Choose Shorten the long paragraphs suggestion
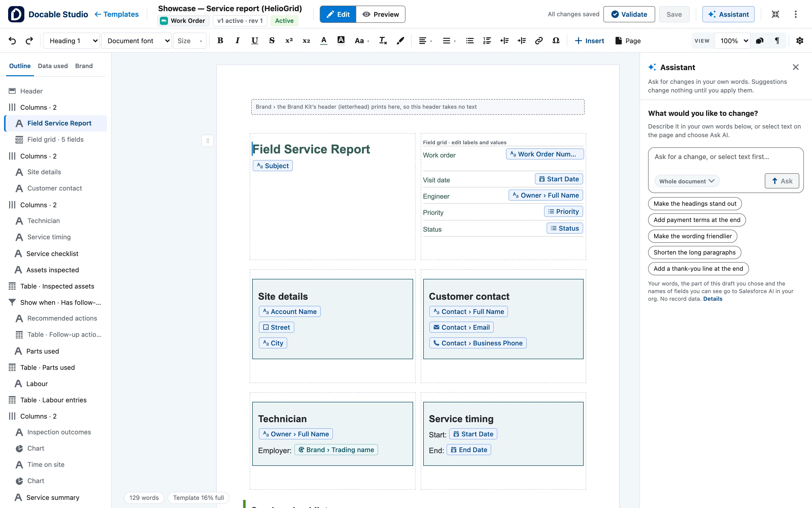Viewport: 812px width, 508px height. (x=694, y=252)
